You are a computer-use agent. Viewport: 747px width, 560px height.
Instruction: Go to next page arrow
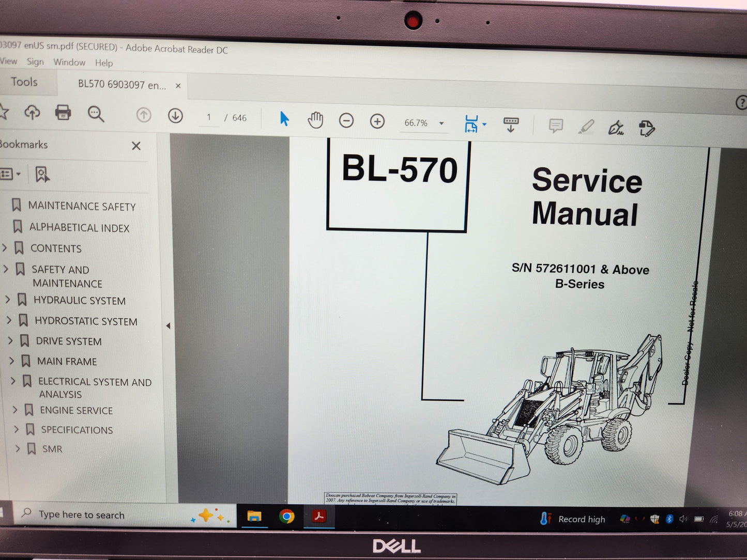(x=175, y=116)
